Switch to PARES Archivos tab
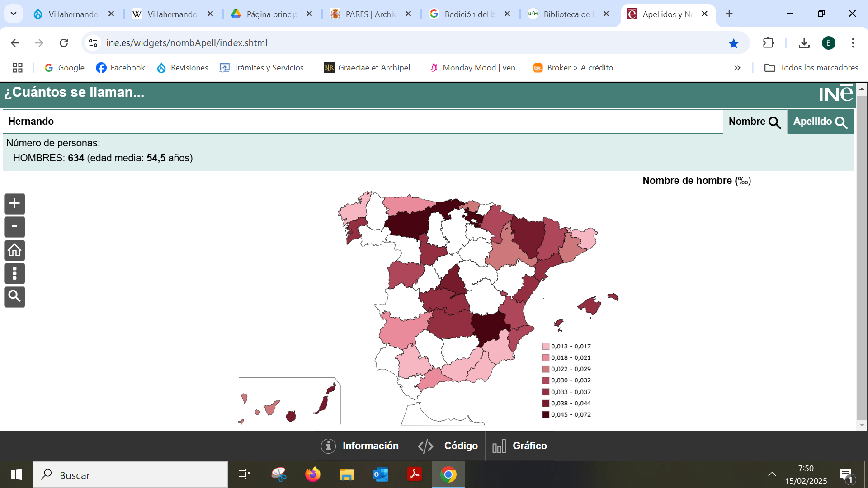This screenshot has height=488, width=868. [370, 14]
